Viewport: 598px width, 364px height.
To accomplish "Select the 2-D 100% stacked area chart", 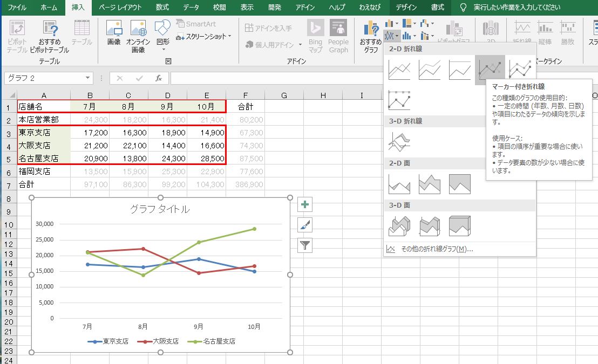I will point(459,184).
